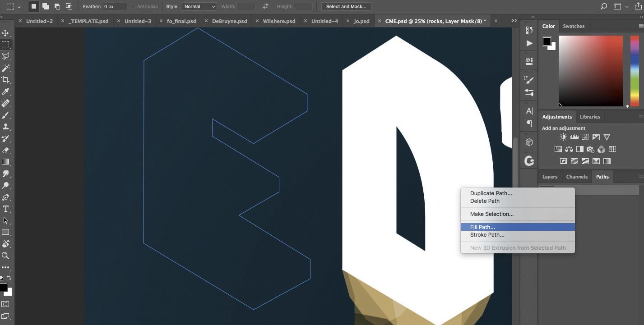Select the Brush tool

click(x=6, y=115)
